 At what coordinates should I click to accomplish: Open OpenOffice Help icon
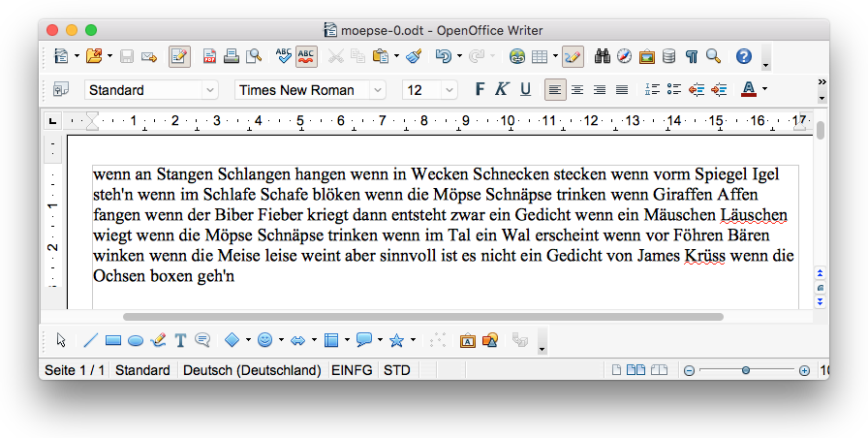[x=743, y=56]
